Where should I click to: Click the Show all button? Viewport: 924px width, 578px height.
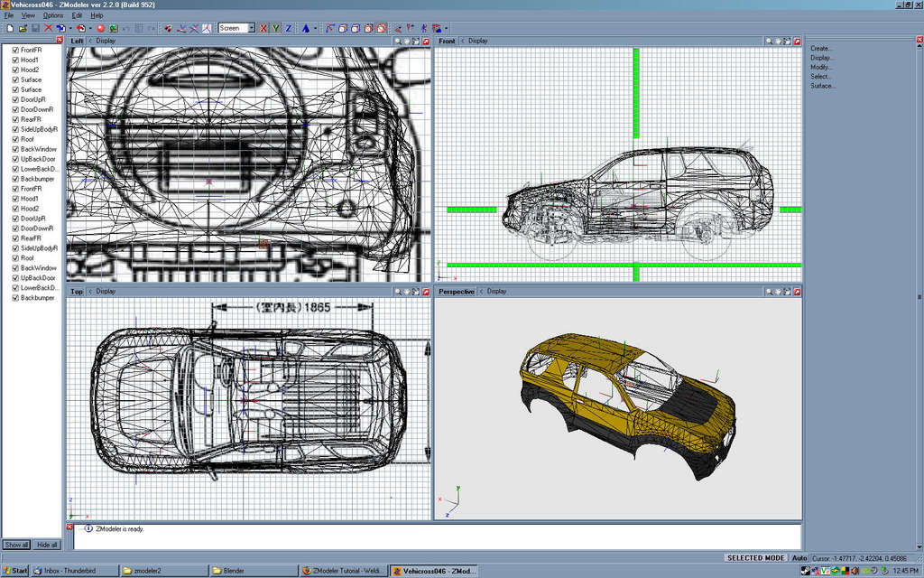[16, 545]
